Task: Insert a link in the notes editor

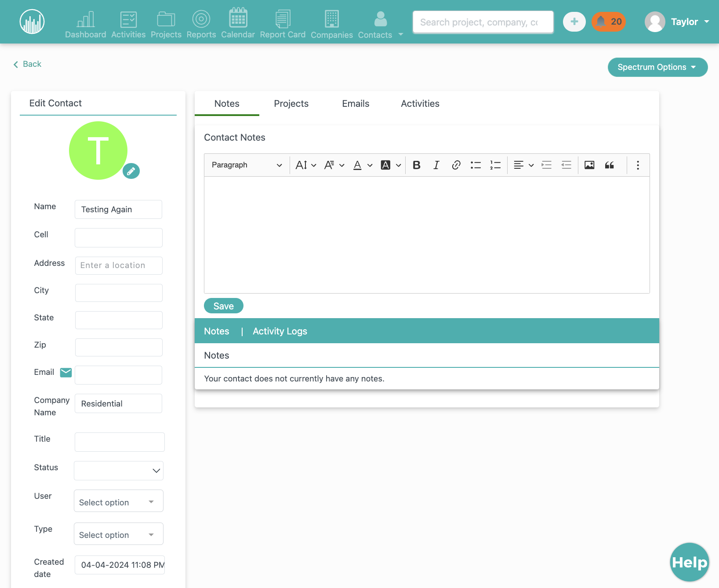Action: click(456, 165)
